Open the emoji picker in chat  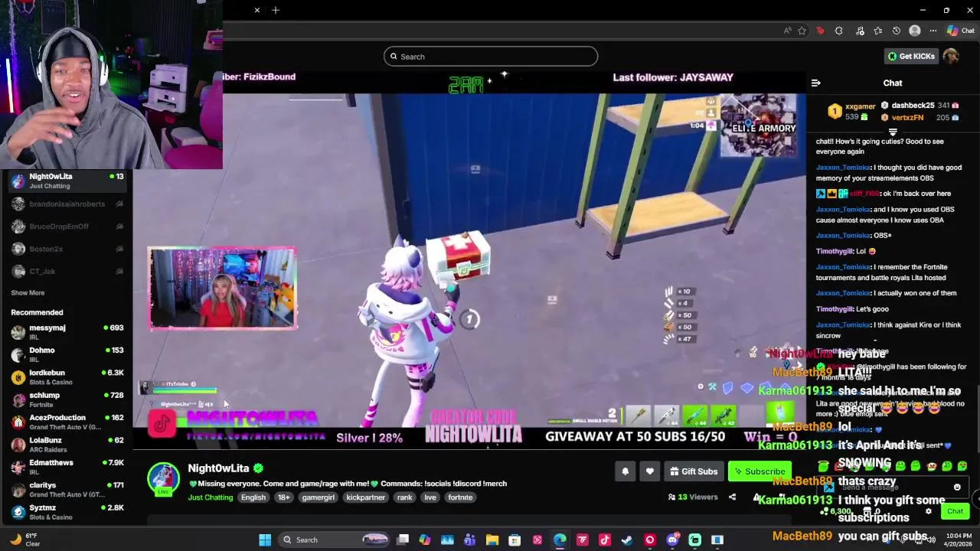pyautogui.click(x=957, y=487)
